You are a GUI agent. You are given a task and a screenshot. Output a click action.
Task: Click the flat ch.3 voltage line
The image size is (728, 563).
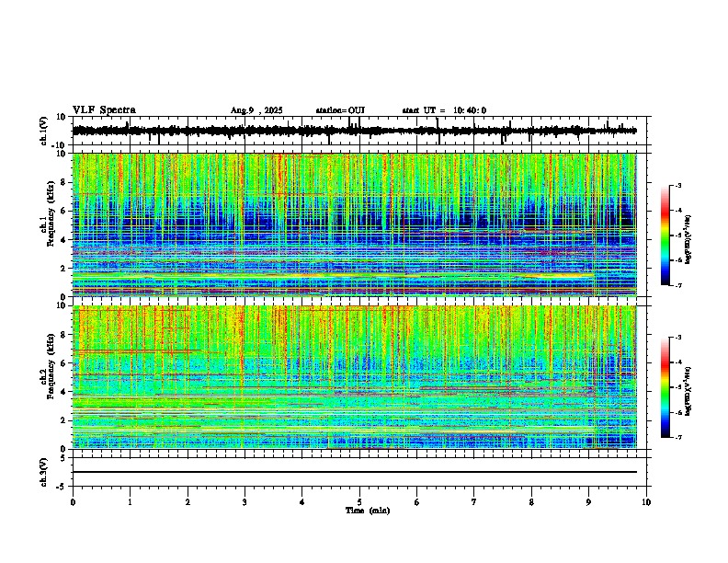pos(354,472)
